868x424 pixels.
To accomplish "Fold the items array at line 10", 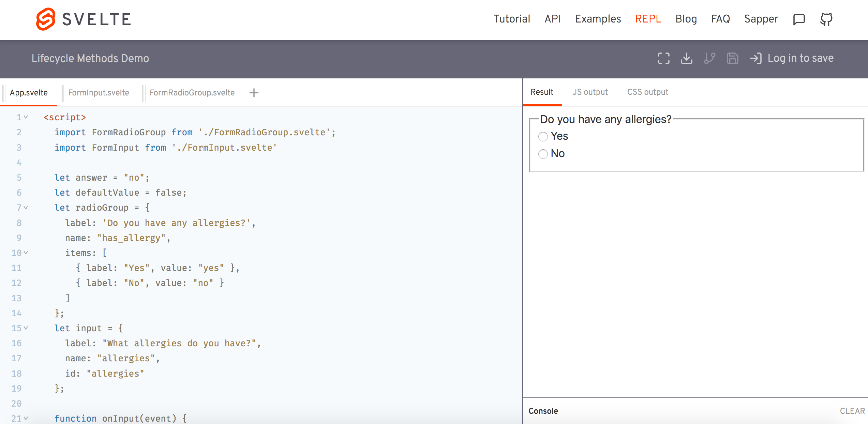I will point(26,253).
